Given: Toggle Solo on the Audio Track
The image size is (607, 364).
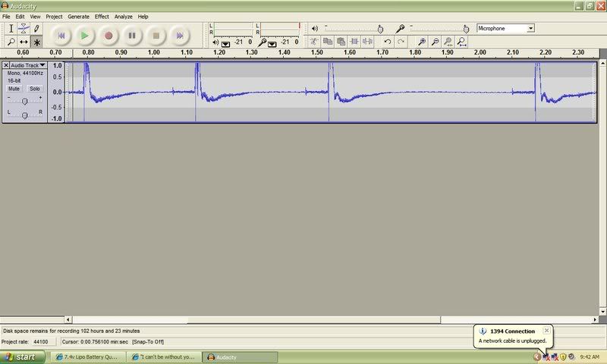Looking at the screenshot, I should (35, 89).
